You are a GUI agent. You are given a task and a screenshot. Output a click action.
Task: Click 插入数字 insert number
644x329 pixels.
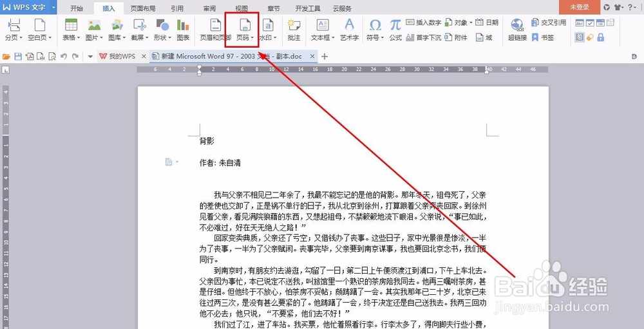tap(424, 23)
